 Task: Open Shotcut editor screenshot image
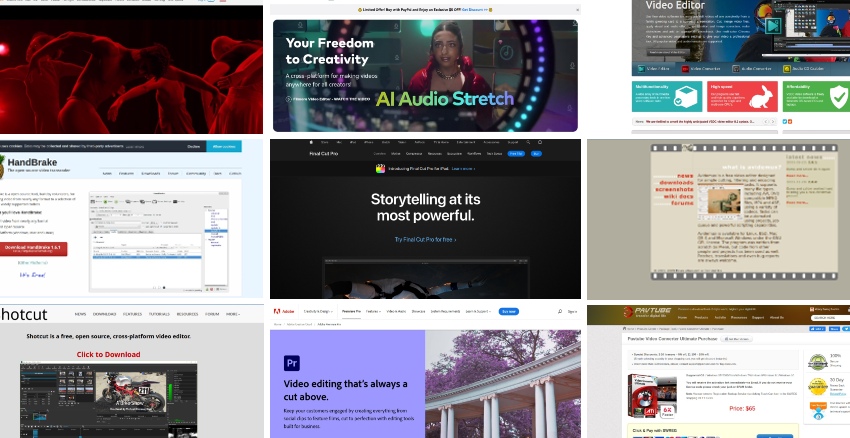coord(108,400)
